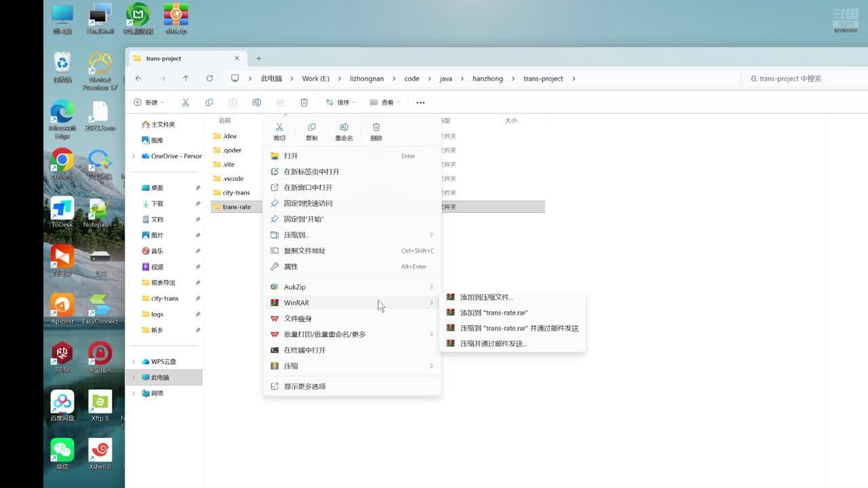Open the 查看 view dropdown
The width and height of the screenshot is (868, 488).
[384, 102]
